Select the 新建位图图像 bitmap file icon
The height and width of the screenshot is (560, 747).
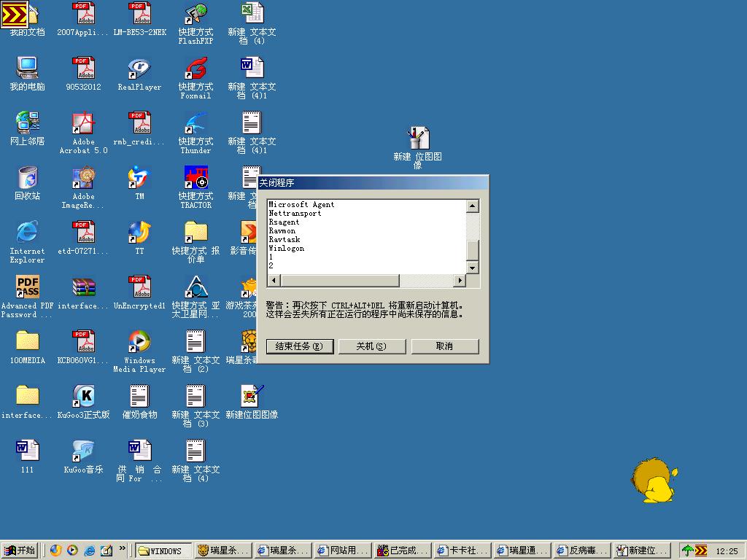252,402
